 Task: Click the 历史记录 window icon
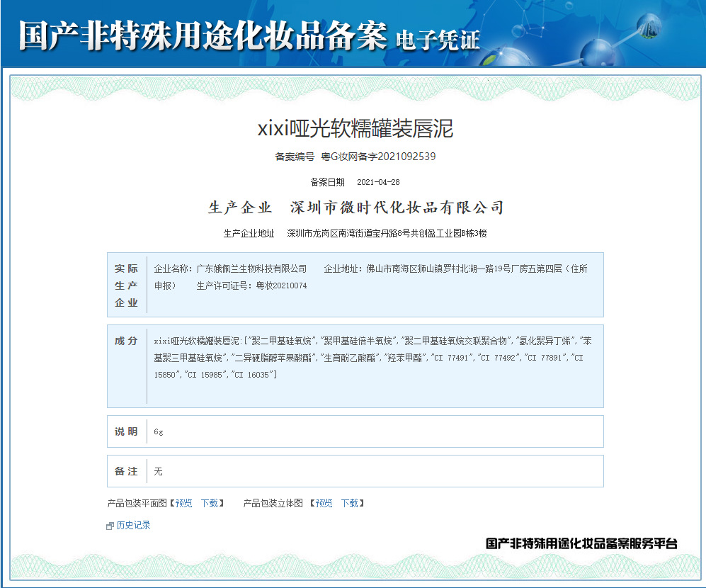point(110,526)
